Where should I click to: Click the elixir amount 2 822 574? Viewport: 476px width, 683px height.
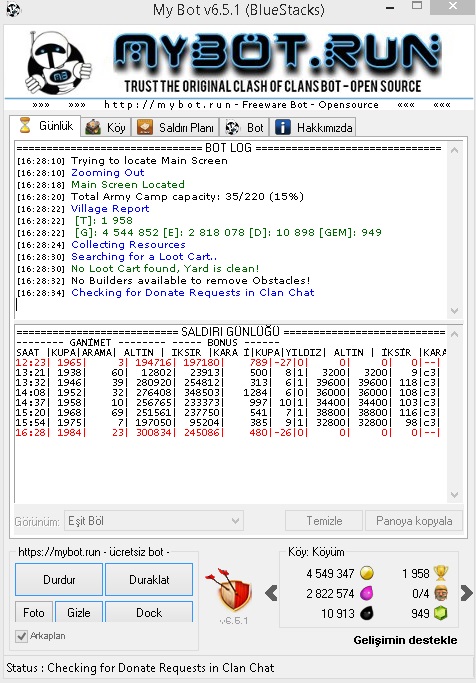pyautogui.click(x=330, y=593)
